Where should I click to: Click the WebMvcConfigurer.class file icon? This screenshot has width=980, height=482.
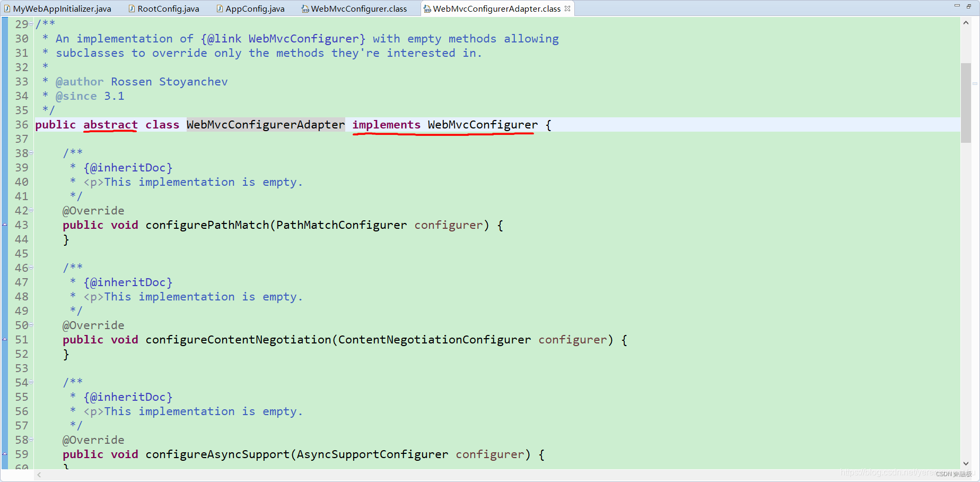[305, 8]
